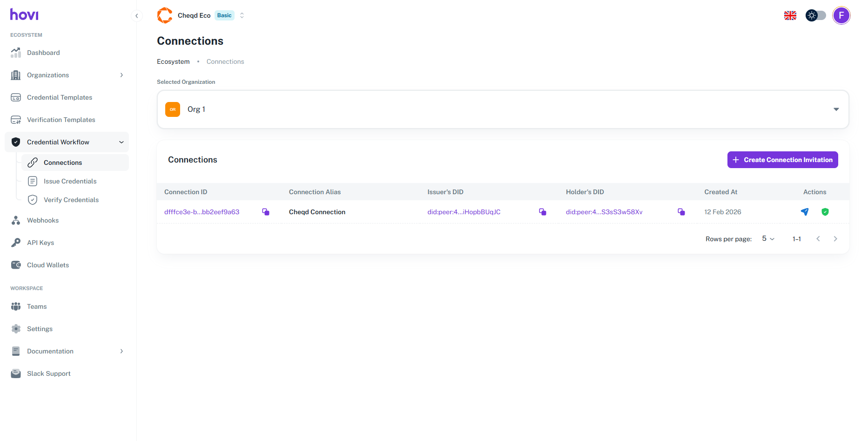Open language selector UK flag
868x441 pixels.
point(790,15)
